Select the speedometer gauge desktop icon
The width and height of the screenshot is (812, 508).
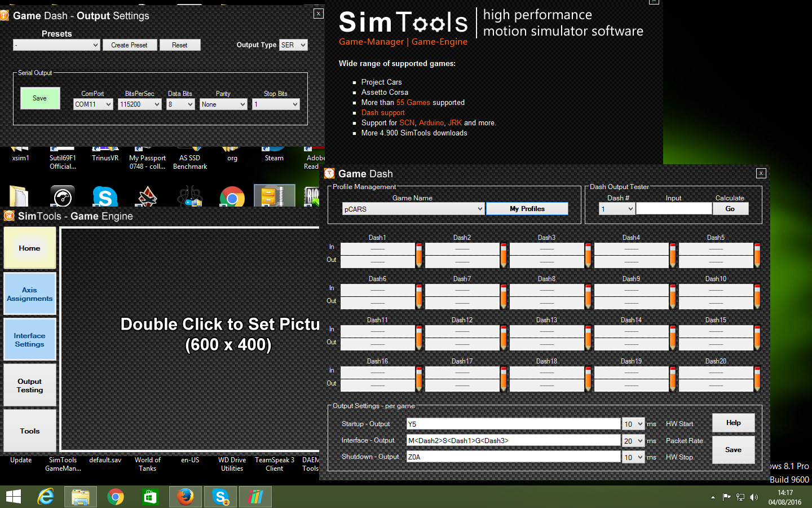click(63, 196)
